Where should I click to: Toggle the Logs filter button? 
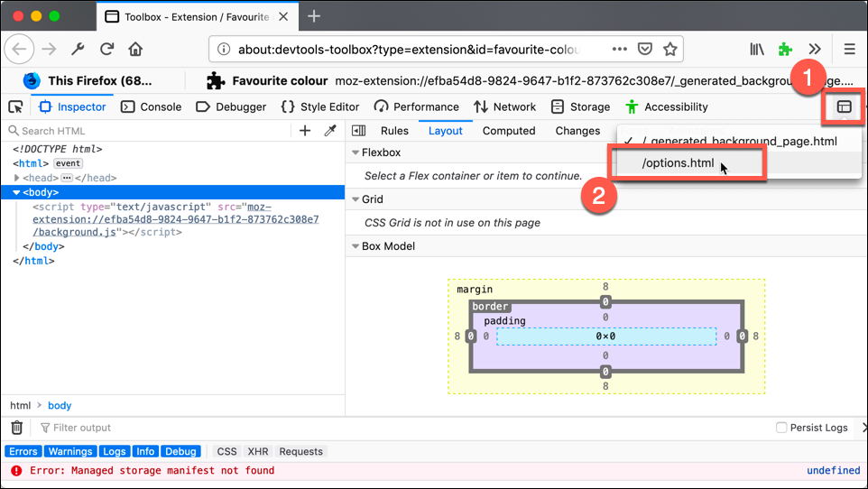tap(114, 451)
